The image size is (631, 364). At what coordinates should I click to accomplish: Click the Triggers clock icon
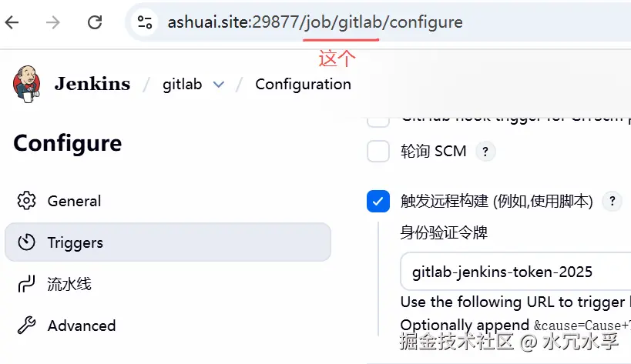26,242
